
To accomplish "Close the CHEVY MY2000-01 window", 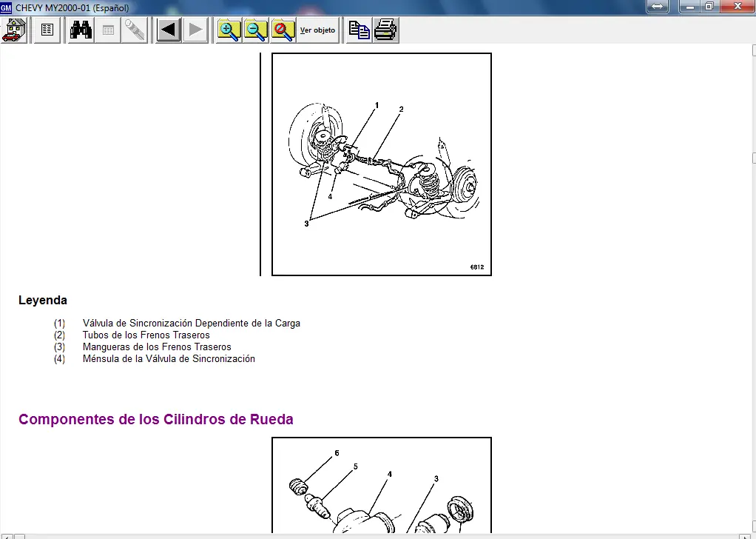I will [738, 6].
